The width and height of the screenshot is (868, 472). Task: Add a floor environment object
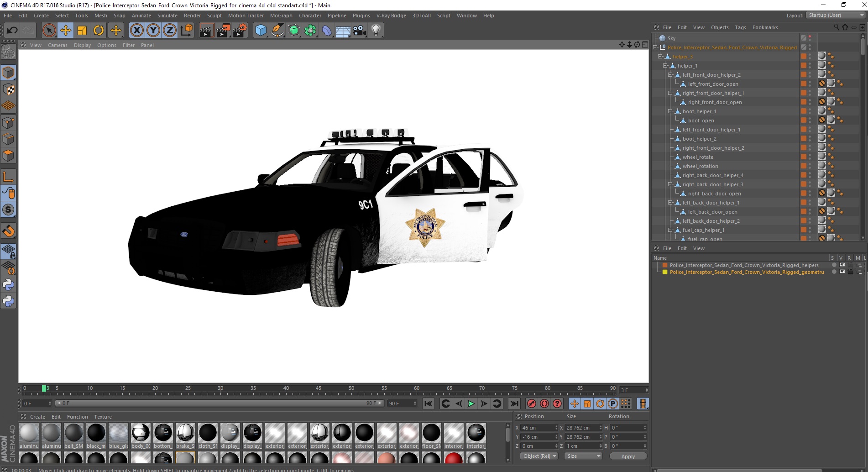click(x=343, y=31)
